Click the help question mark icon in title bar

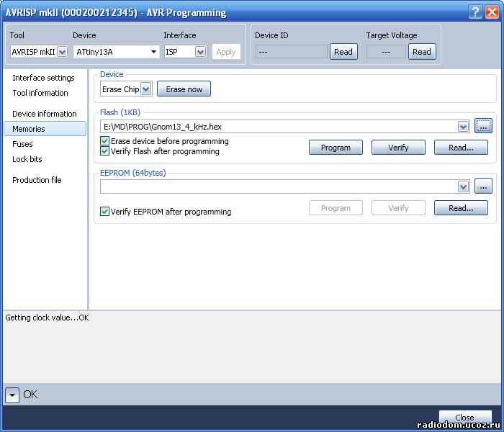pyautogui.click(x=475, y=12)
